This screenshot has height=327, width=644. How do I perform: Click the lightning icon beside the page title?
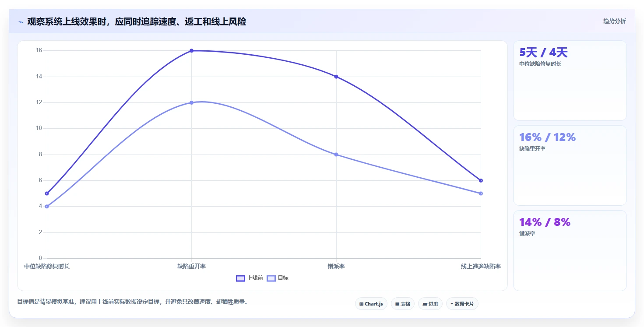21,22
